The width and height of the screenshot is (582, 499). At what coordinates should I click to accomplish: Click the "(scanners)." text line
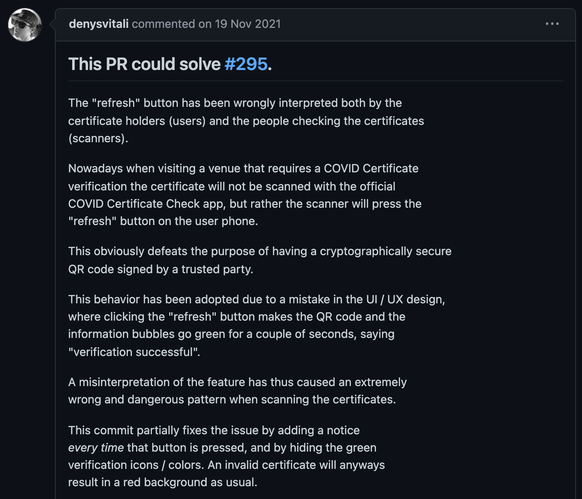[x=98, y=138]
